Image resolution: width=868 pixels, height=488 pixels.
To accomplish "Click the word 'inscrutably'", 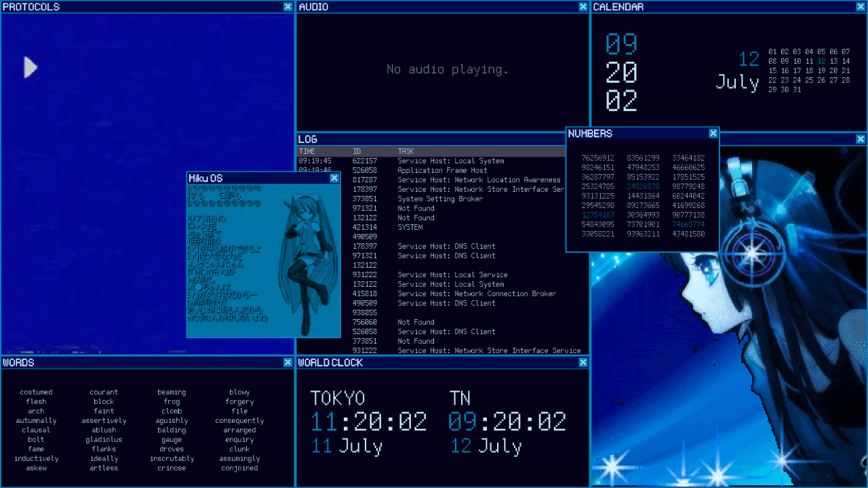I will coord(172,459).
